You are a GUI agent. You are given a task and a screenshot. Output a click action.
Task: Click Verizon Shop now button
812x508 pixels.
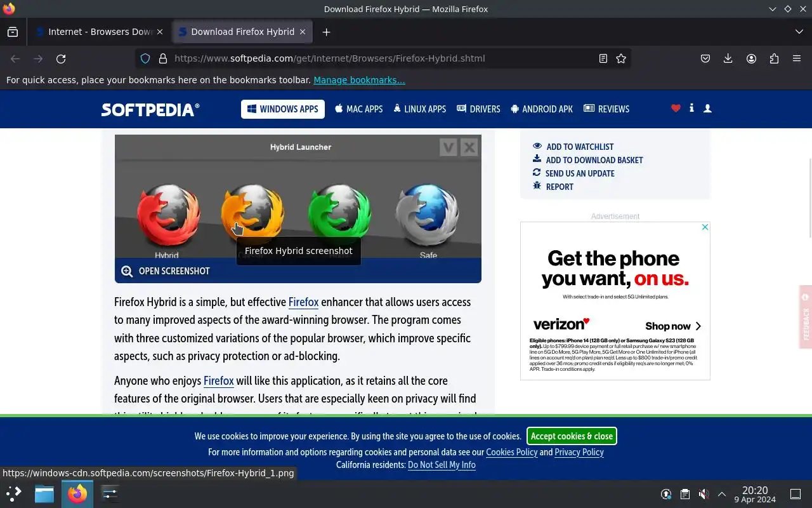click(x=673, y=326)
